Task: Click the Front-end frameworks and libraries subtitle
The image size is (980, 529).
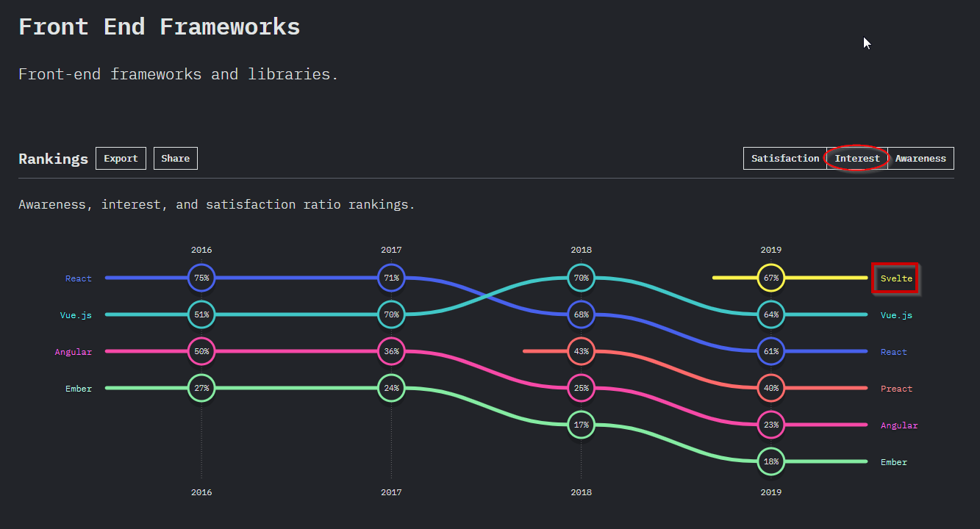Action: [x=179, y=74]
